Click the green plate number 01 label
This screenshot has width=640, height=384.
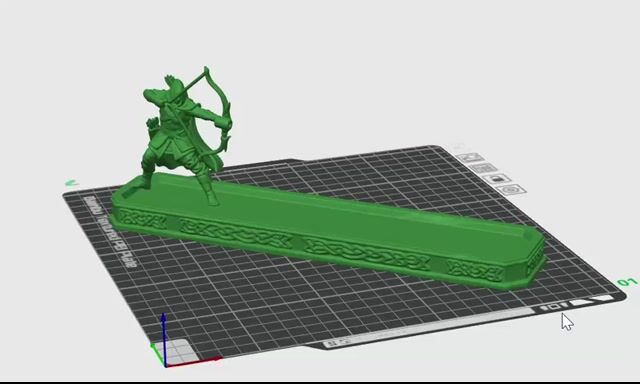tap(627, 282)
